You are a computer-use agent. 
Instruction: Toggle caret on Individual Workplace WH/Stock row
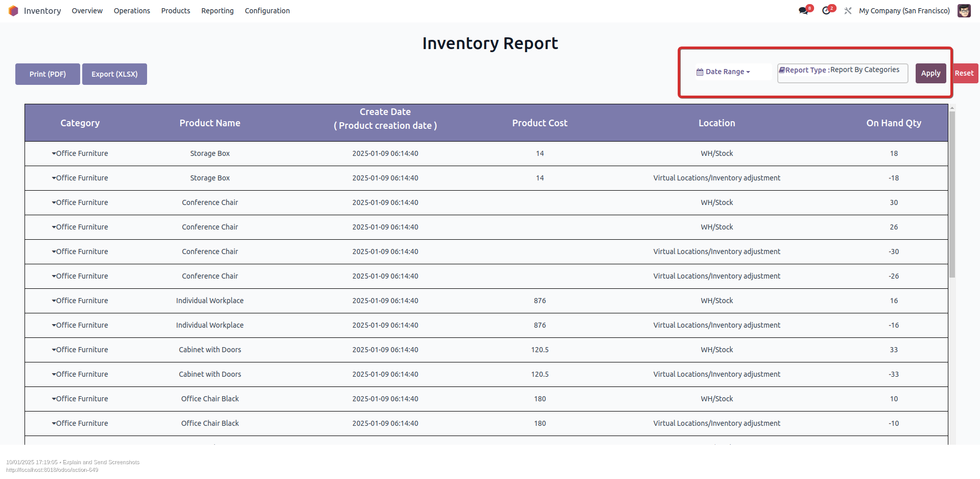54,301
